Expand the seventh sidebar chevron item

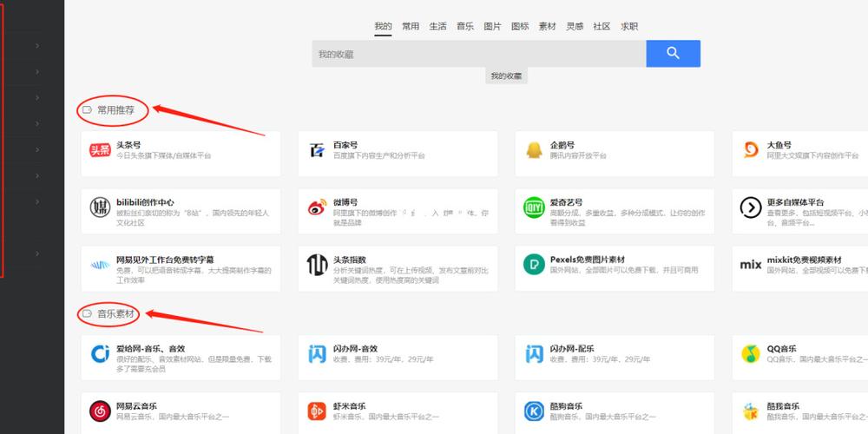point(37,201)
